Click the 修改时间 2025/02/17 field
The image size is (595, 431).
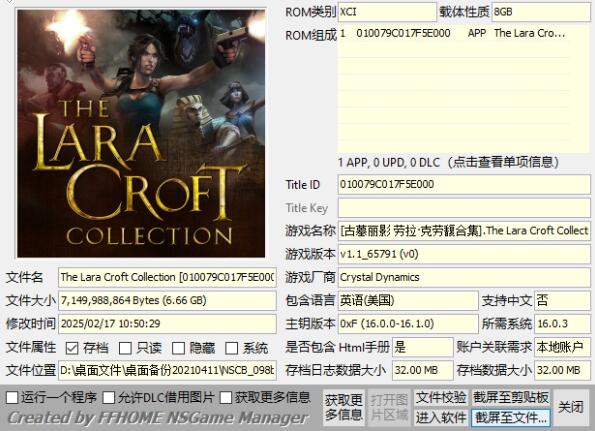click(167, 324)
